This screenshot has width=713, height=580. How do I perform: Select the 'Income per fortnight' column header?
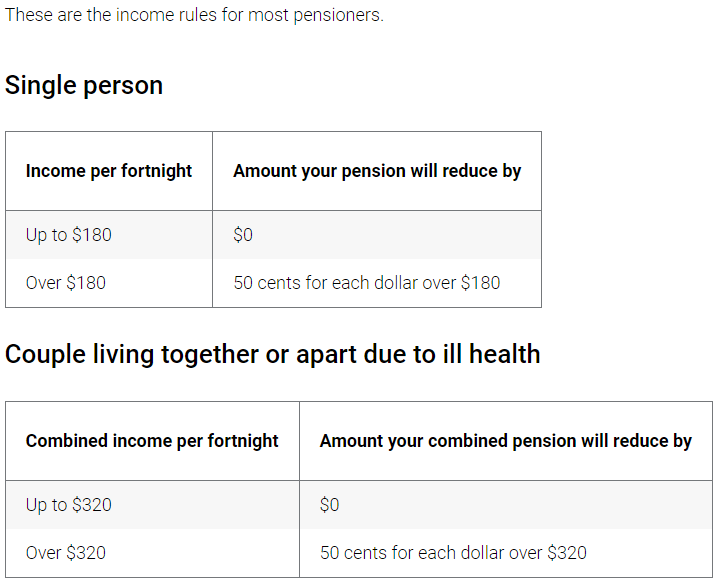pos(109,171)
